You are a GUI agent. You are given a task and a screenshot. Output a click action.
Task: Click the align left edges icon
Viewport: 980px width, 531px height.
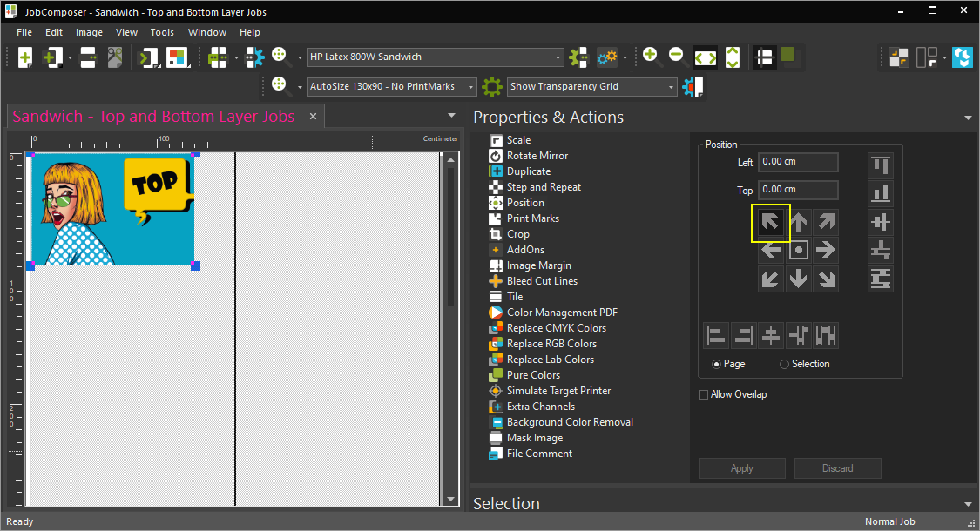(x=716, y=335)
